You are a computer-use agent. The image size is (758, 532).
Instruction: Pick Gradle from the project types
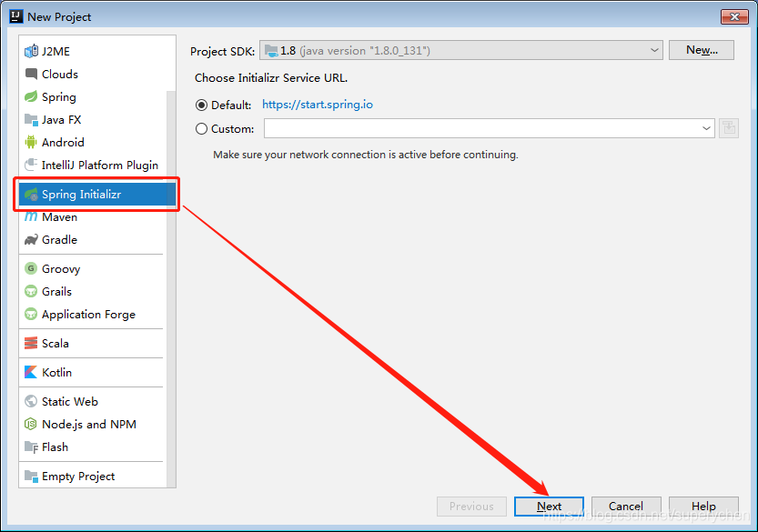pyautogui.click(x=93, y=240)
